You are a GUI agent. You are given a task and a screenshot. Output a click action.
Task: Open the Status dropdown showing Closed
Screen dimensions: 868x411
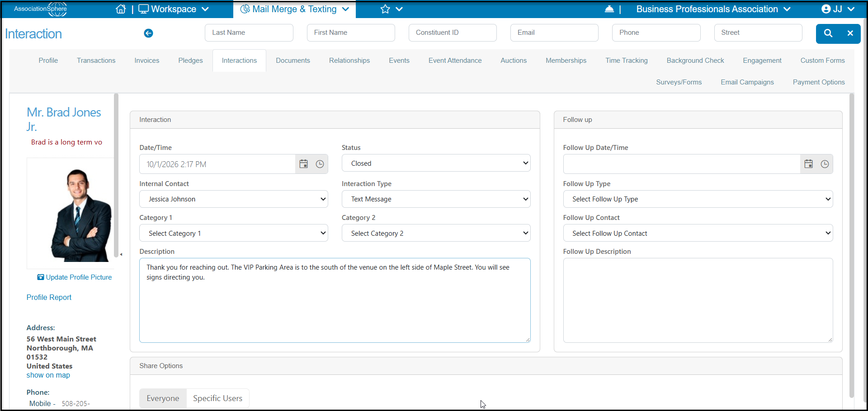(436, 163)
